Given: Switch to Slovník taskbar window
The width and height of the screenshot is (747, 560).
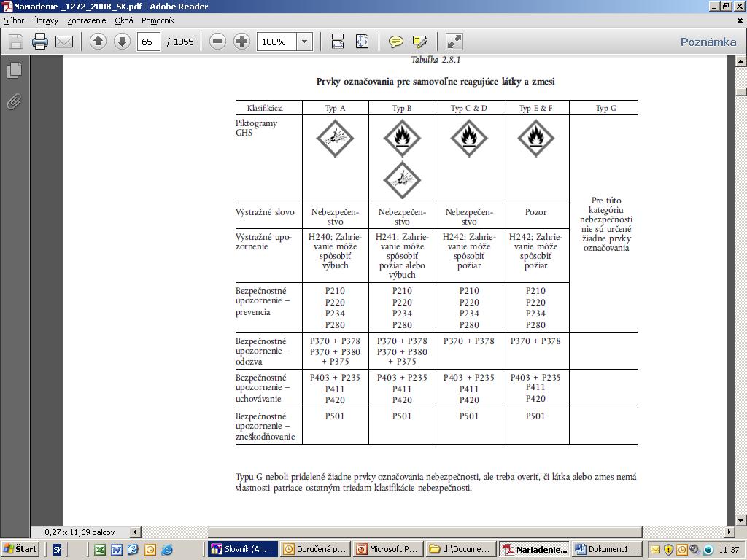Looking at the screenshot, I should point(242,549).
